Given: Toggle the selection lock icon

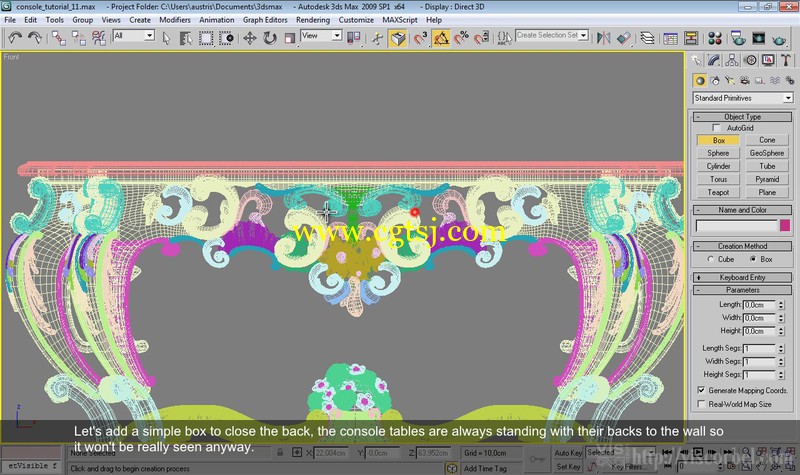Looking at the screenshot, I should pos(280,453).
